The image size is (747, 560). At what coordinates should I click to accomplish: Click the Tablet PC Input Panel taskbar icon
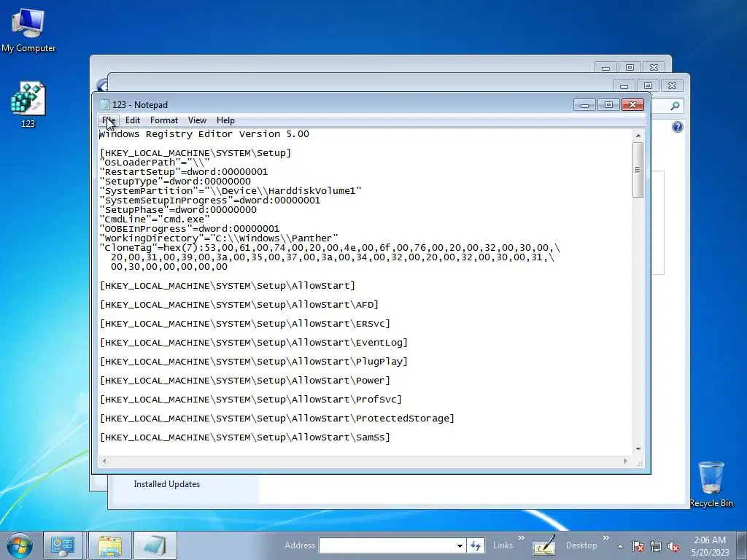[x=543, y=545]
